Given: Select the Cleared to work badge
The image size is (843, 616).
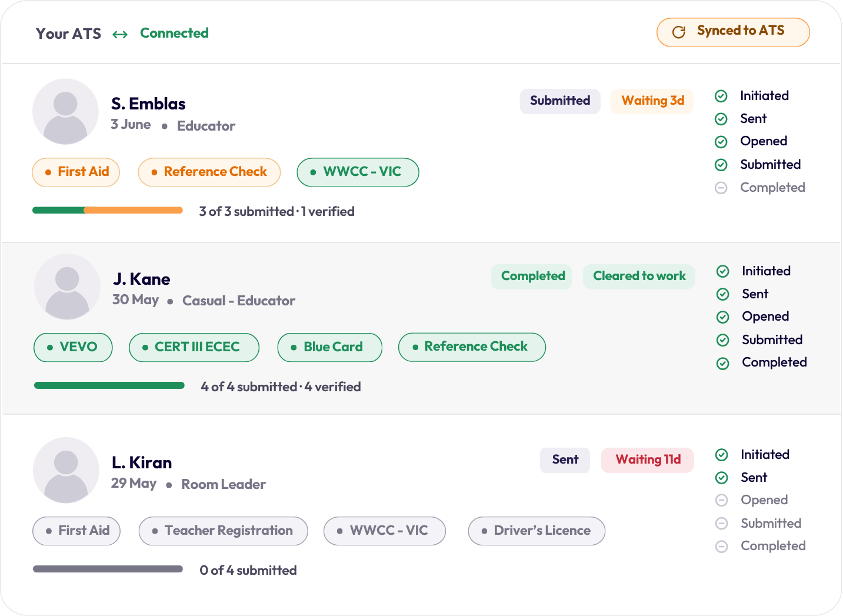Looking at the screenshot, I should point(639,277).
